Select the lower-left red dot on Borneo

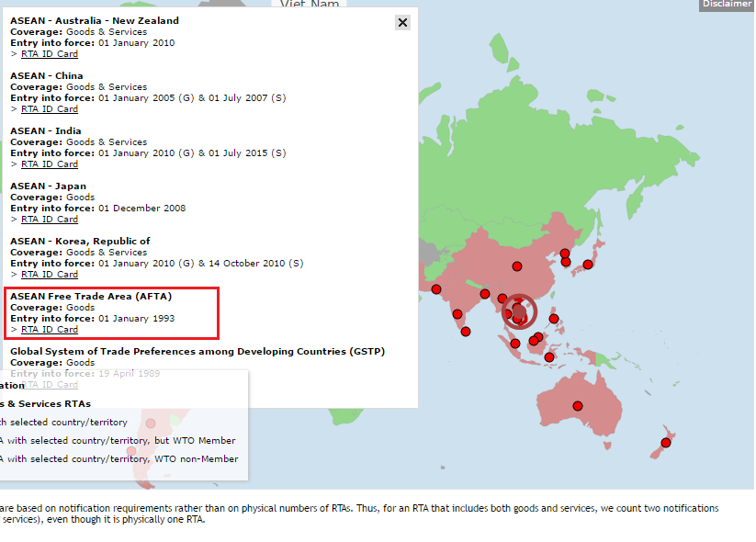(534, 341)
